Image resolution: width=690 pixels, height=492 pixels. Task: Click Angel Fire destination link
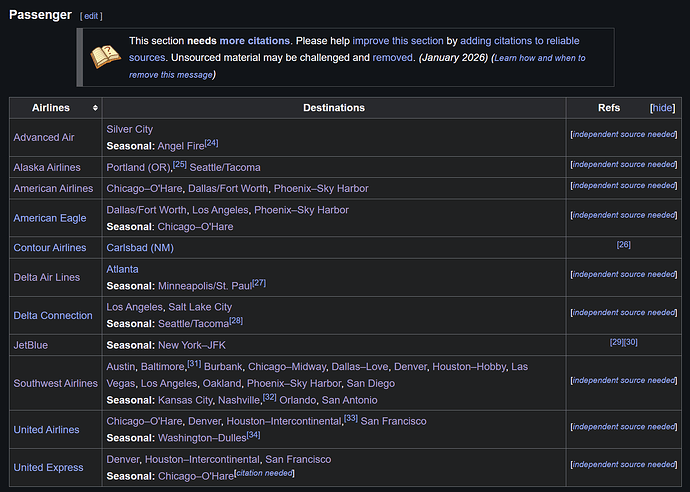181,146
